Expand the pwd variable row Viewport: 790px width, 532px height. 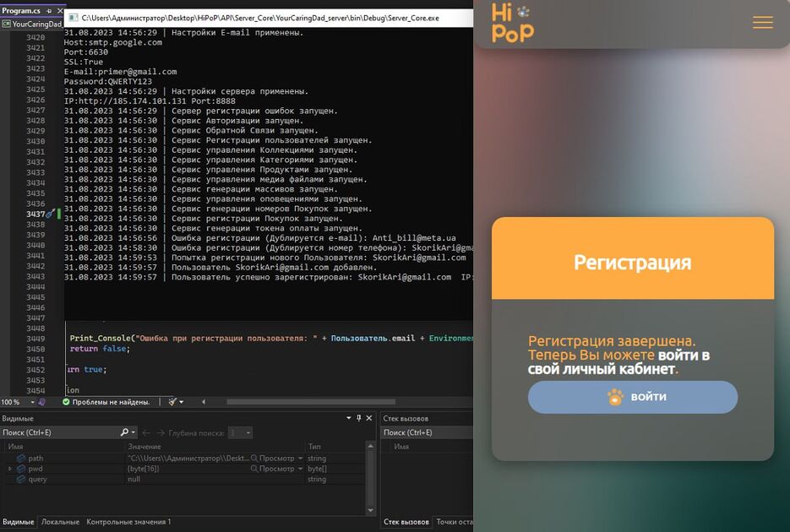coord(9,469)
